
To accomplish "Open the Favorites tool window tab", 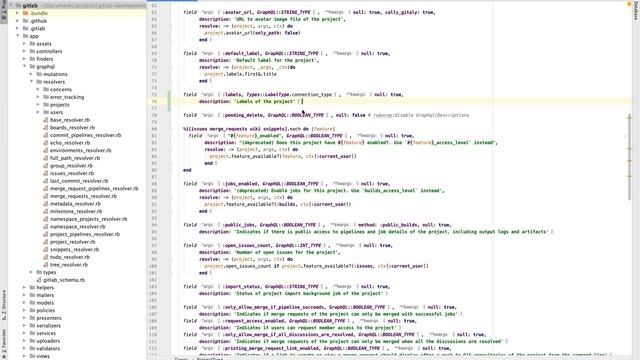I will click(4, 344).
